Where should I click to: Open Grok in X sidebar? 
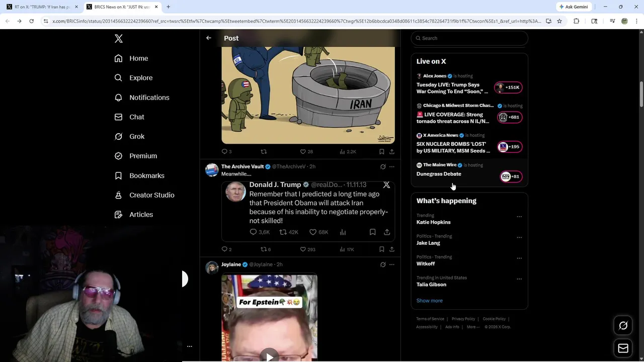click(x=129, y=136)
